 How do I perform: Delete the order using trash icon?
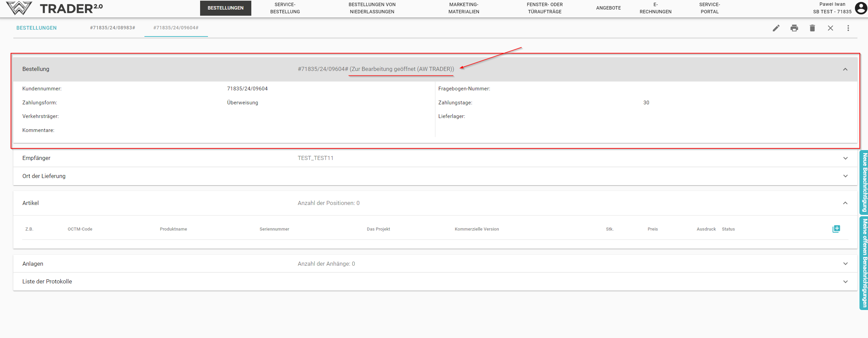[812, 28]
